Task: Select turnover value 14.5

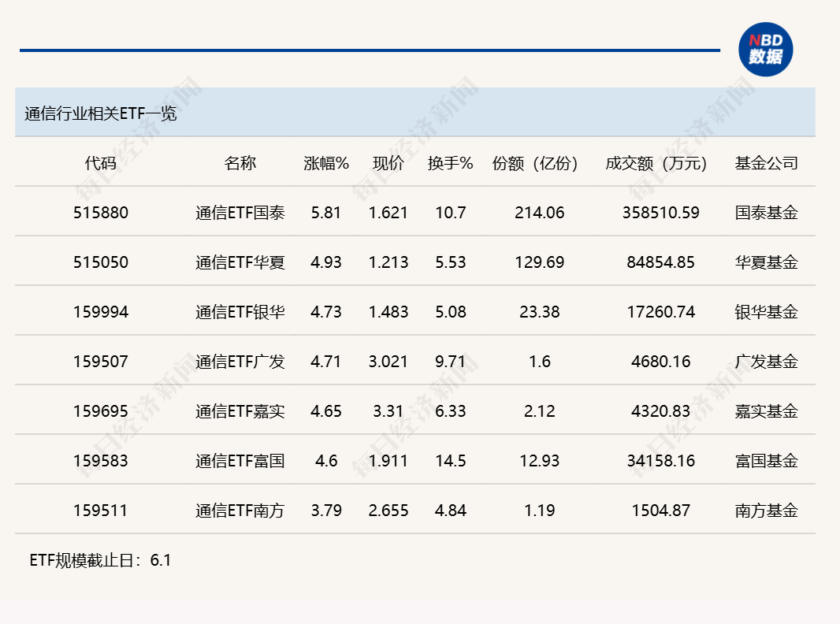Action: click(x=451, y=461)
